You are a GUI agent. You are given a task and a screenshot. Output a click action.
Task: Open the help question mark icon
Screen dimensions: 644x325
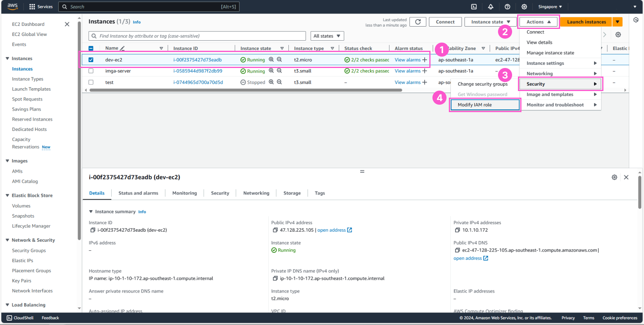[507, 7]
